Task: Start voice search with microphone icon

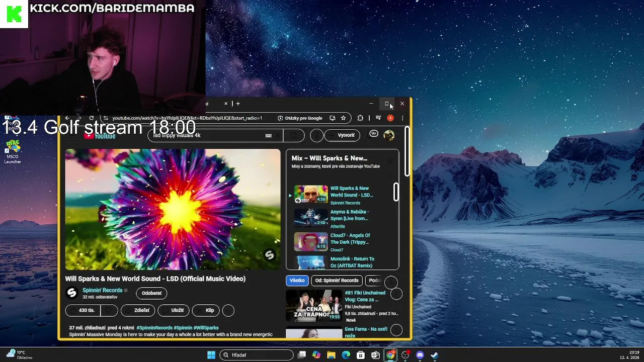Action: coord(316,135)
